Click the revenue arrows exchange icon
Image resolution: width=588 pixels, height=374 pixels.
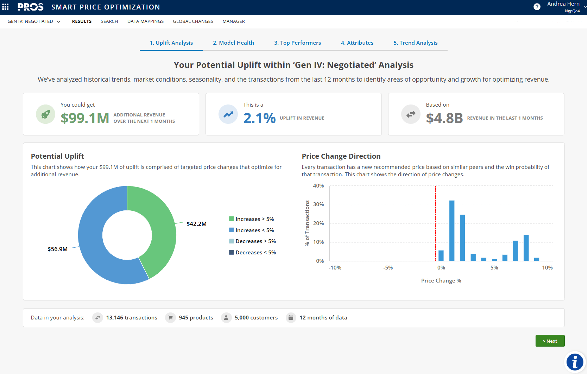tap(411, 114)
